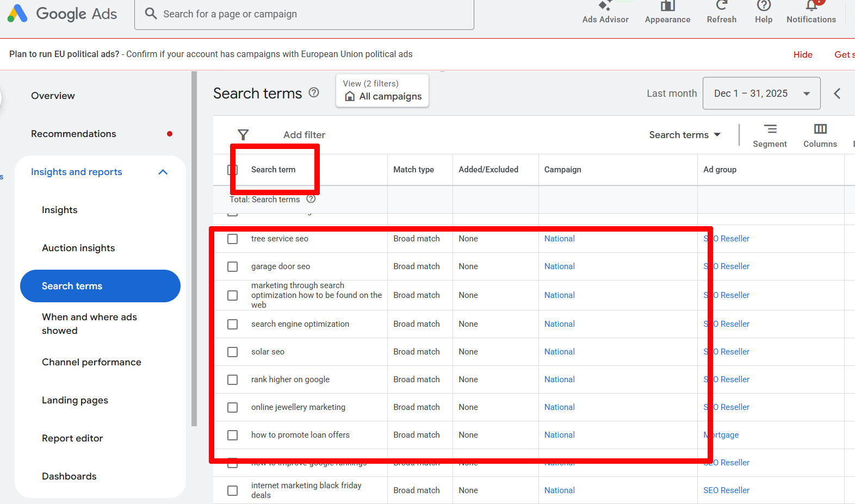Select the tree service seo row checkbox
The height and width of the screenshot is (504, 855).
(232, 239)
